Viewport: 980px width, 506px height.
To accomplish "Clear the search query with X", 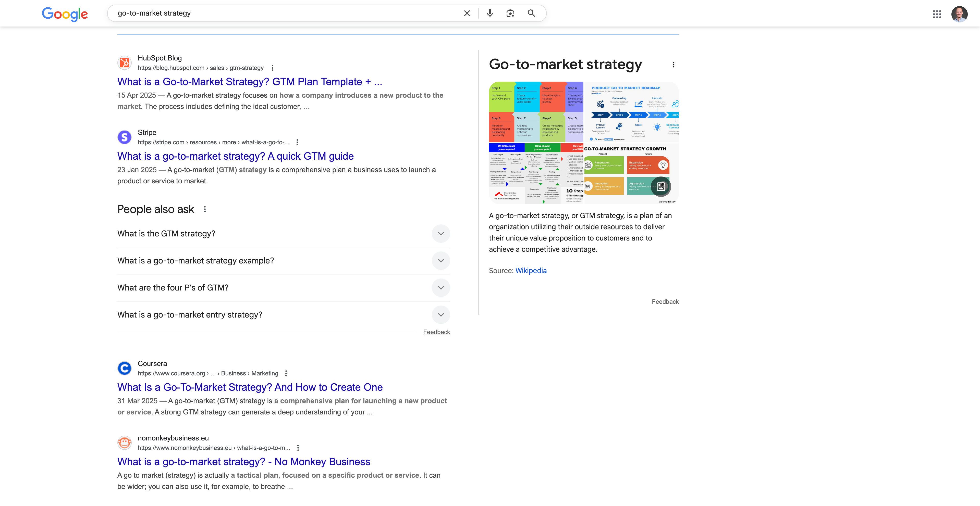I will (x=467, y=13).
